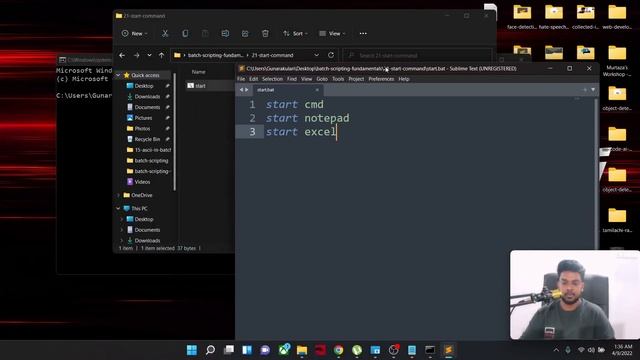The image size is (640, 360).
Task: Click the Name column header in File Explorer
Action: click(198, 72)
